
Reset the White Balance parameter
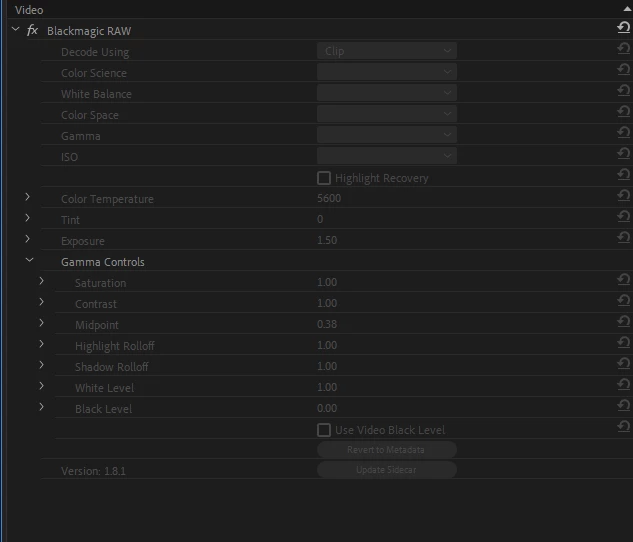tap(623, 90)
